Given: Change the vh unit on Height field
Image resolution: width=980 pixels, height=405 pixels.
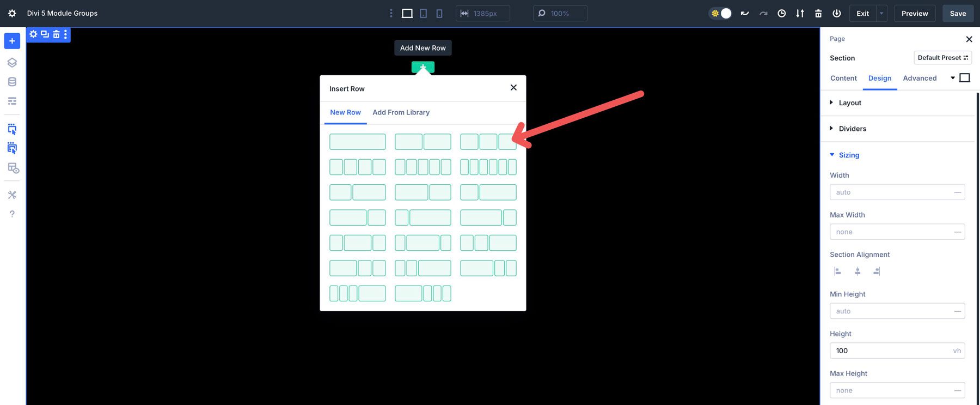Looking at the screenshot, I should (x=957, y=350).
